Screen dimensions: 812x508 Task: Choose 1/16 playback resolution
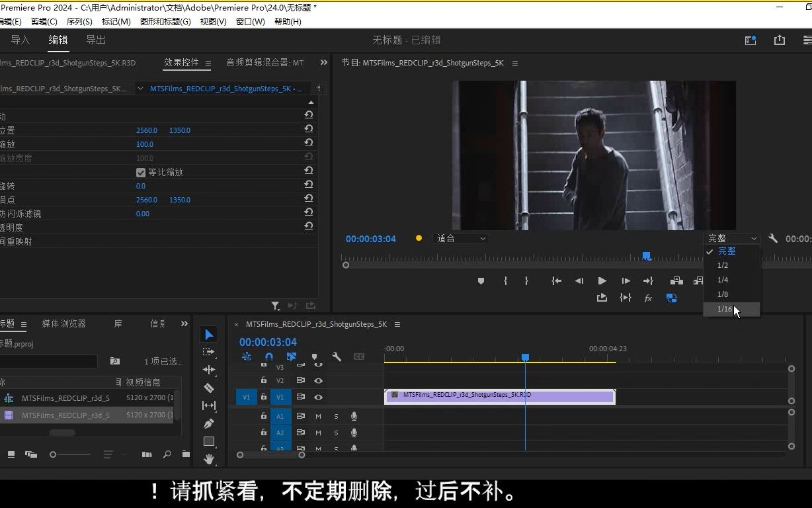pyautogui.click(x=731, y=309)
